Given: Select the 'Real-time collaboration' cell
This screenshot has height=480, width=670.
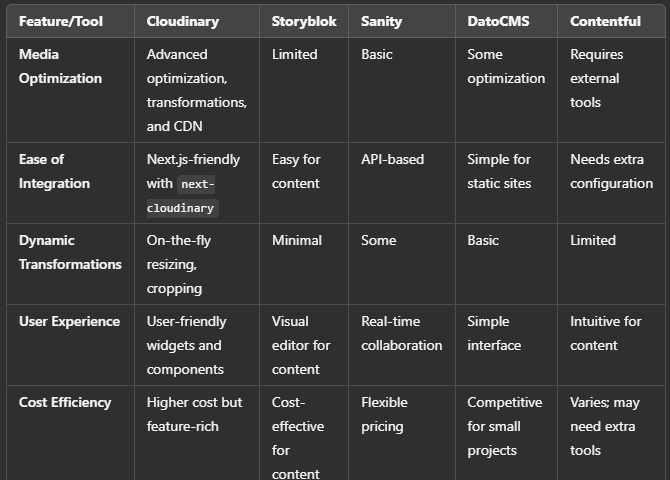Looking at the screenshot, I should [402, 333].
